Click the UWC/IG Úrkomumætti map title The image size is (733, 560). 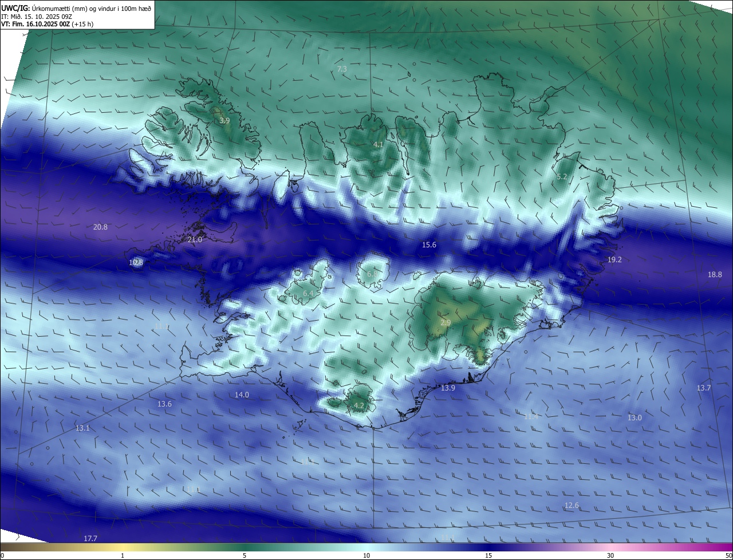[x=76, y=7]
